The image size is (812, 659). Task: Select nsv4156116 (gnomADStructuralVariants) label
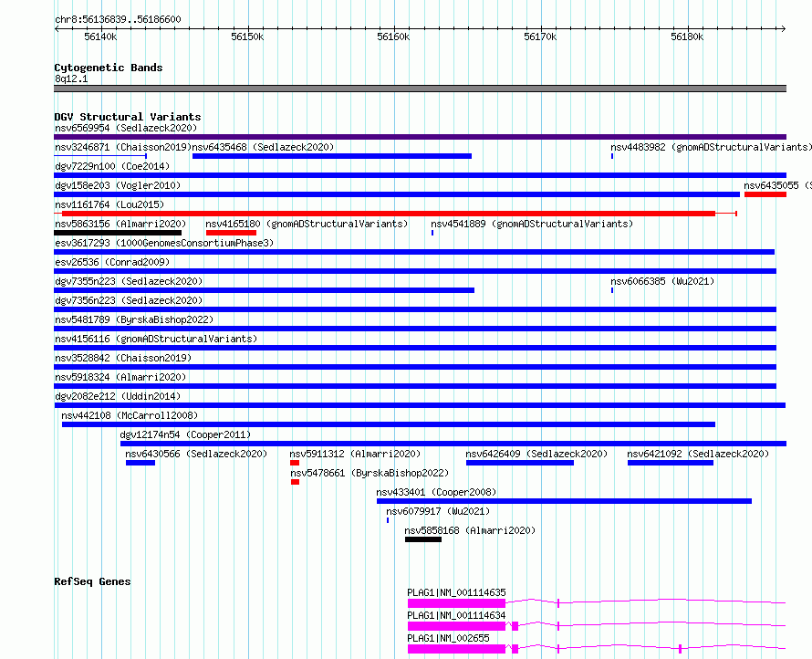(x=156, y=339)
